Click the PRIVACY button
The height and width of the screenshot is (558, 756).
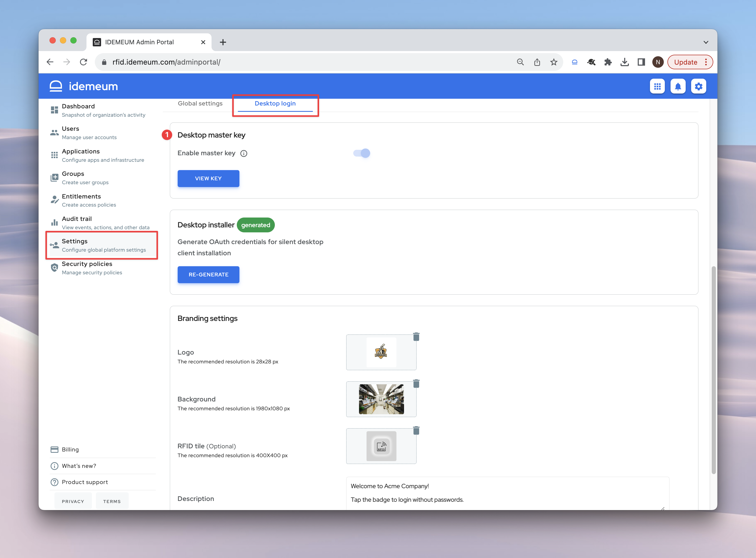click(73, 501)
